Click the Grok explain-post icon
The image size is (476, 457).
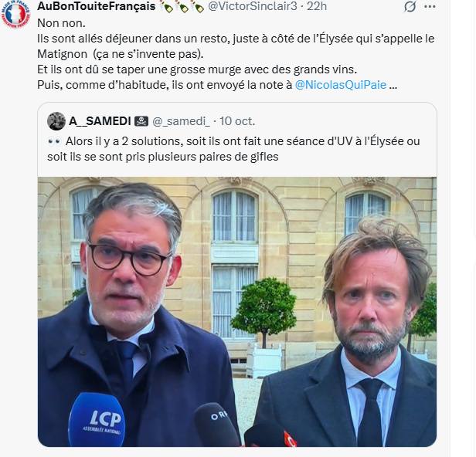[410, 7]
